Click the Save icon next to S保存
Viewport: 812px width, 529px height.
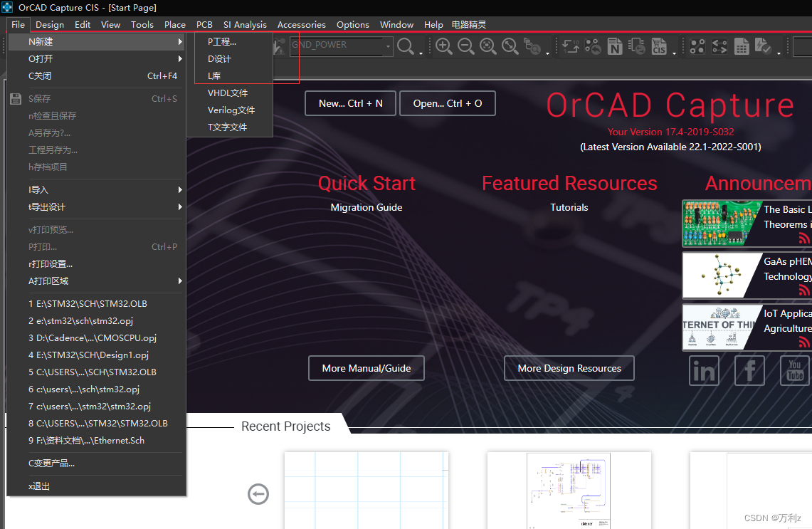click(16, 98)
